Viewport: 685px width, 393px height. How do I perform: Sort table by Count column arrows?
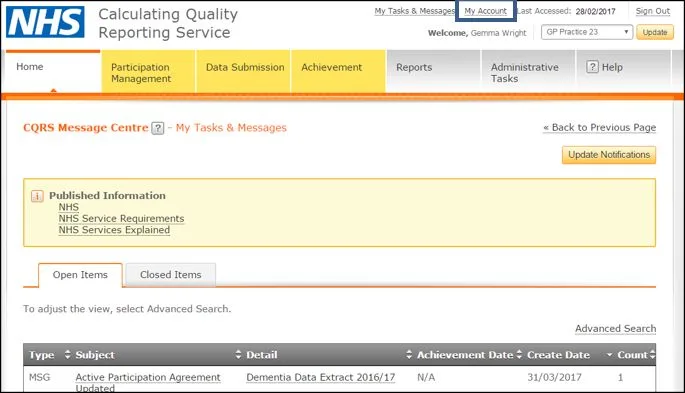(x=652, y=355)
